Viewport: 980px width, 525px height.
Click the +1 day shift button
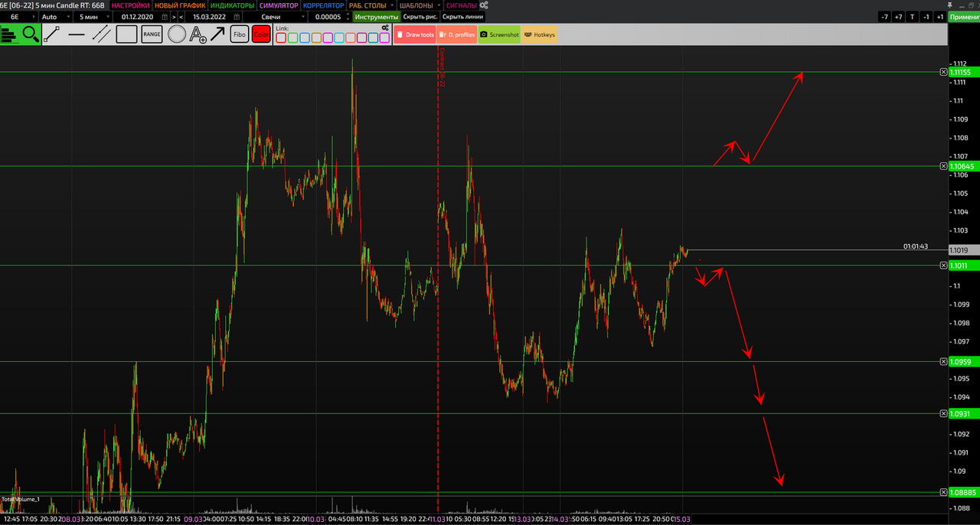point(939,17)
